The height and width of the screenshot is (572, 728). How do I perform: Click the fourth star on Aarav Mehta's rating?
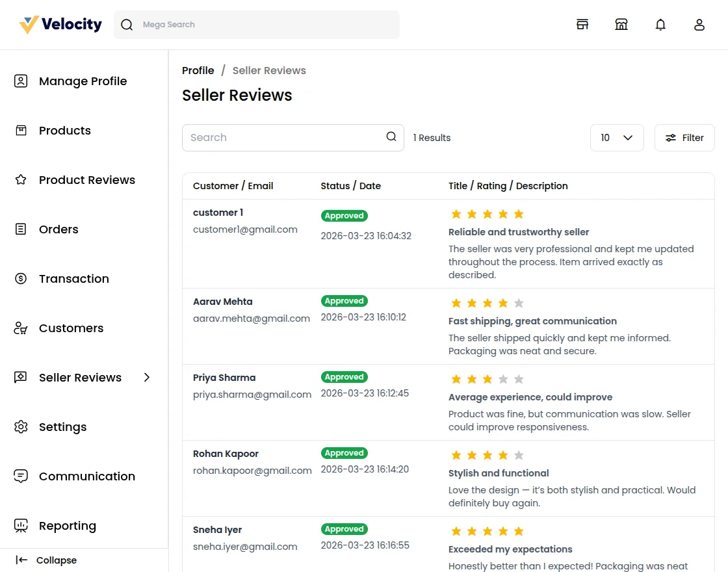pyautogui.click(x=502, y=302)
